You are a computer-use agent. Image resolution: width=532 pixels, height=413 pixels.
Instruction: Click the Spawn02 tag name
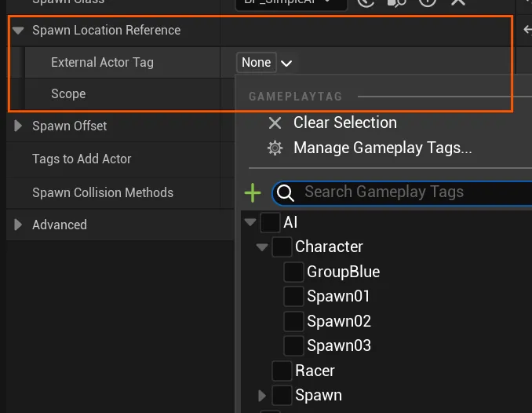[339, 321]
